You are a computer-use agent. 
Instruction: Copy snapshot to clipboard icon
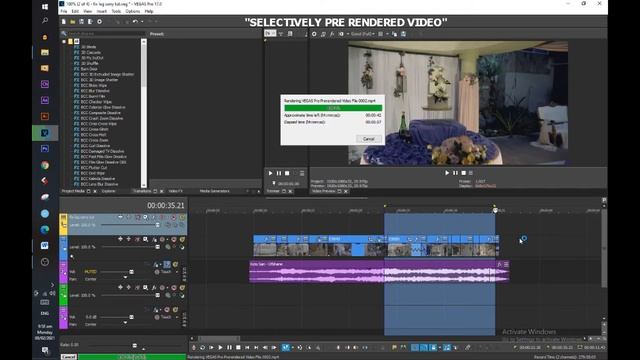pos(394,34)
